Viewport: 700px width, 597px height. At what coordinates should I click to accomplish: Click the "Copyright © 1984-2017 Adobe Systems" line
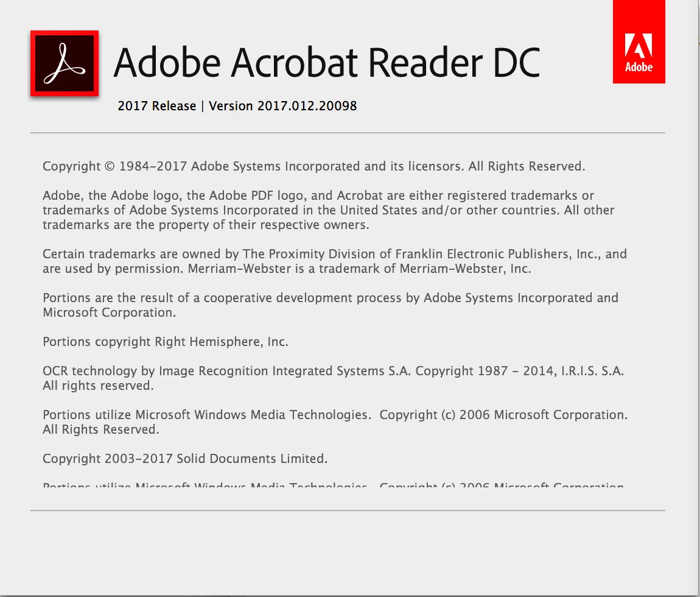[x=313, y=166]
